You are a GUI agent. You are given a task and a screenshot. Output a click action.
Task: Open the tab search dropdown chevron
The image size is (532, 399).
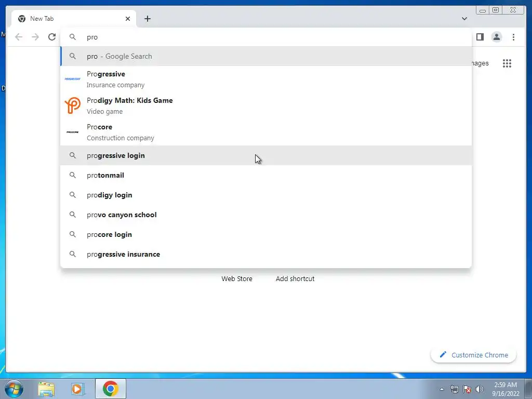pos(464,19)
